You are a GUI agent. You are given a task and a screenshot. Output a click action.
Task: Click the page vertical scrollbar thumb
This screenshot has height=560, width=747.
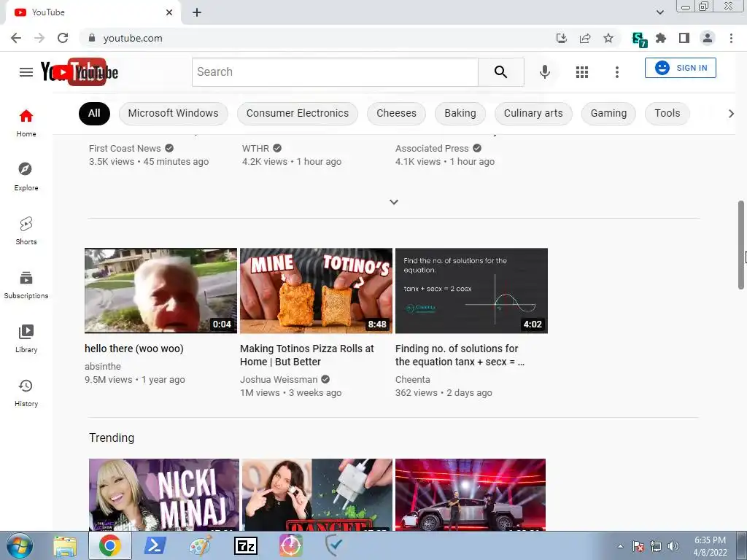coord(741,245)
